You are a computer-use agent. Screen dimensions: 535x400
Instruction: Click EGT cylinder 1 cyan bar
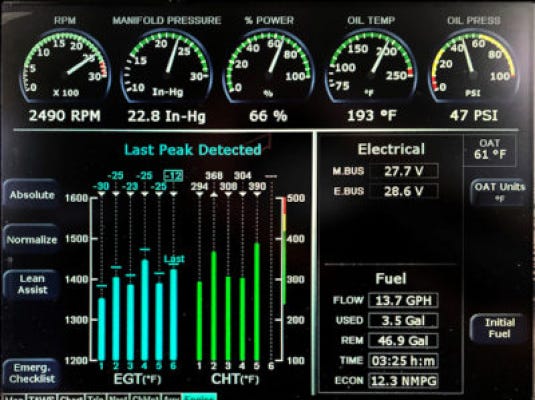coord(102,329)
